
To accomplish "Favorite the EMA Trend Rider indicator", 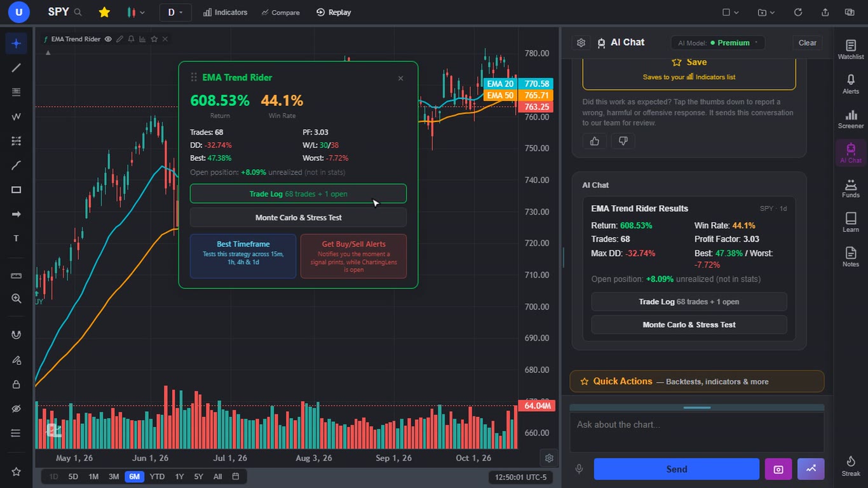I will [x=154, y=39].
